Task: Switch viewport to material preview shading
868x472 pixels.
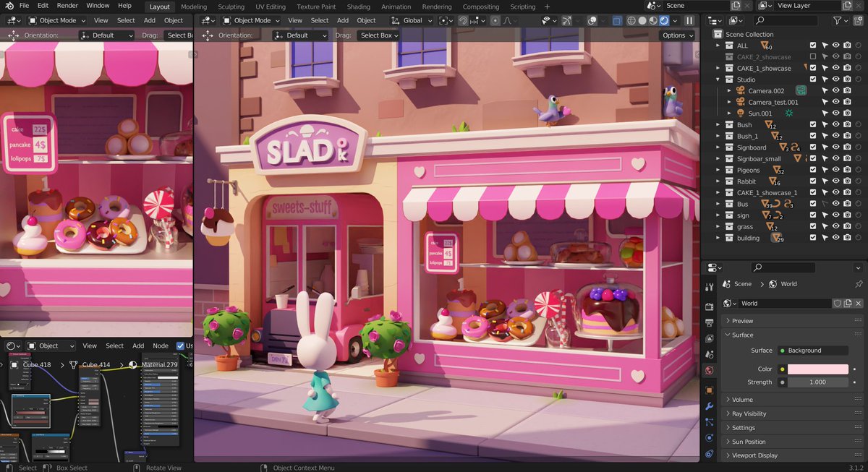Action: click(x=652, y=21)
